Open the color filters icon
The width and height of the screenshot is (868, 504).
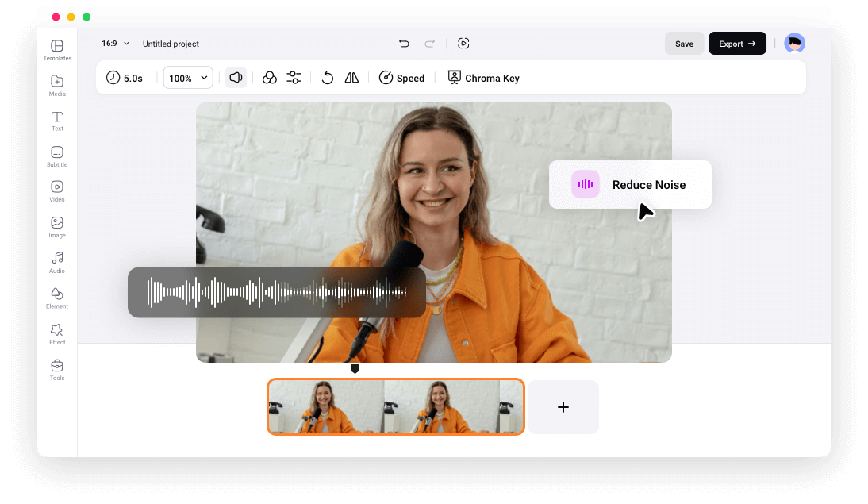(270, 78)
